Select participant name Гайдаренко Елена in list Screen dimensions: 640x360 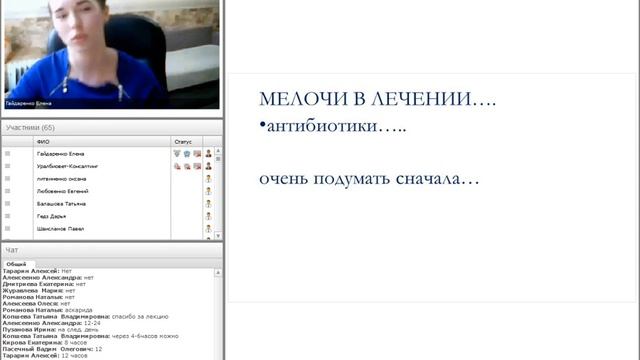(x=60, y=154)
